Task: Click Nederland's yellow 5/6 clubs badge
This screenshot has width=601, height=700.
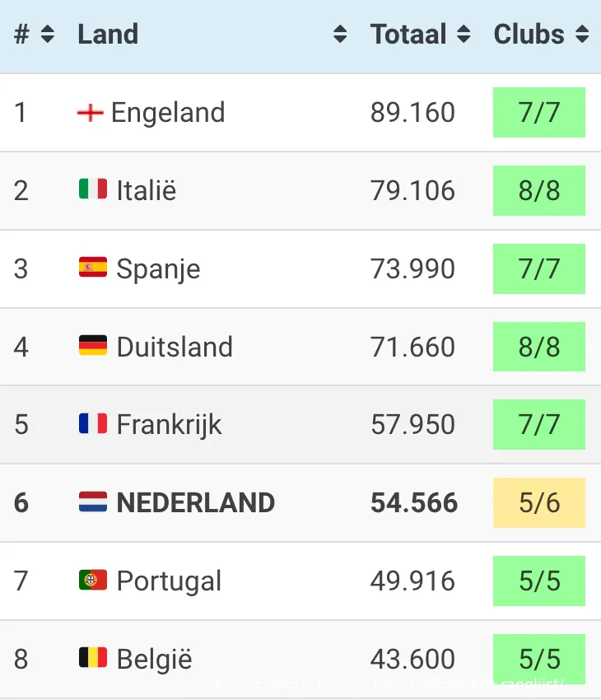Action: click(539, 502)
